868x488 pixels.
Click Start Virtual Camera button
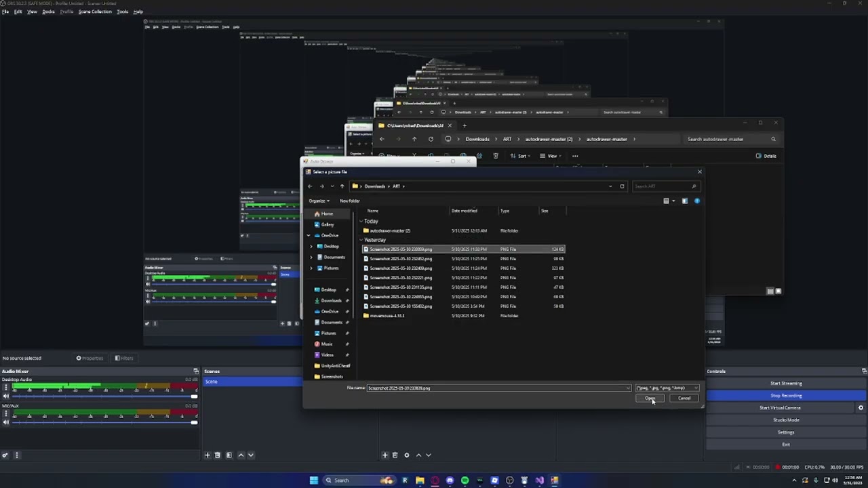[x=780, y=408]
